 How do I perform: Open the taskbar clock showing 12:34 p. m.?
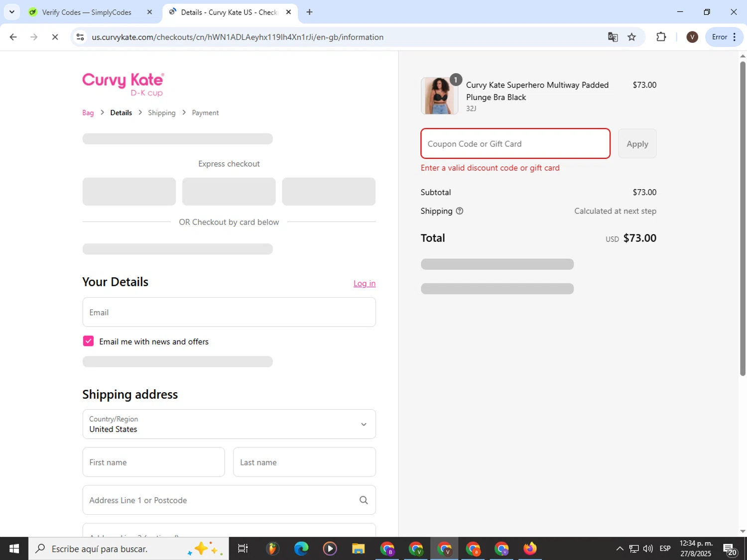coord(696,549)
